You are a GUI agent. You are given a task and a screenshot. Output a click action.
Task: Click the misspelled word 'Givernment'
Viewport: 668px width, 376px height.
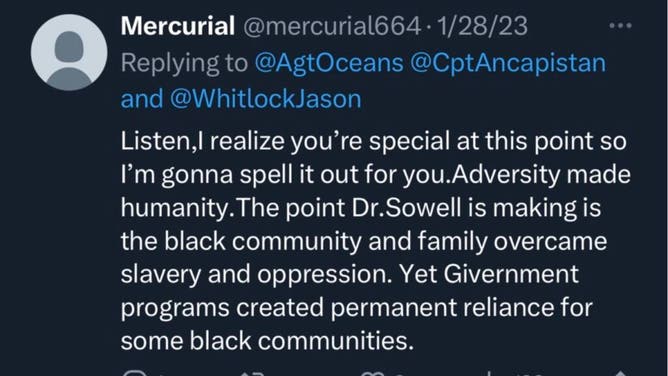tap(511, 274)
